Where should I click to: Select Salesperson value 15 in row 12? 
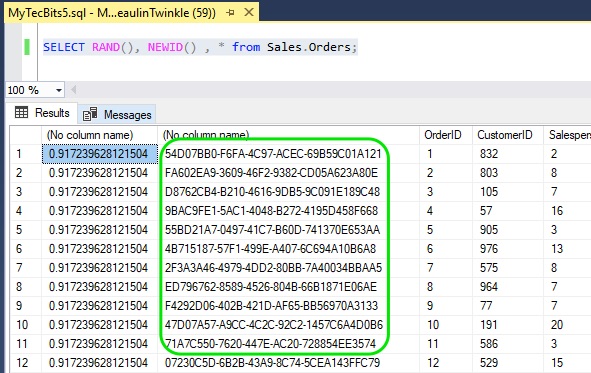pyautogui.click(x=567, y=363)
